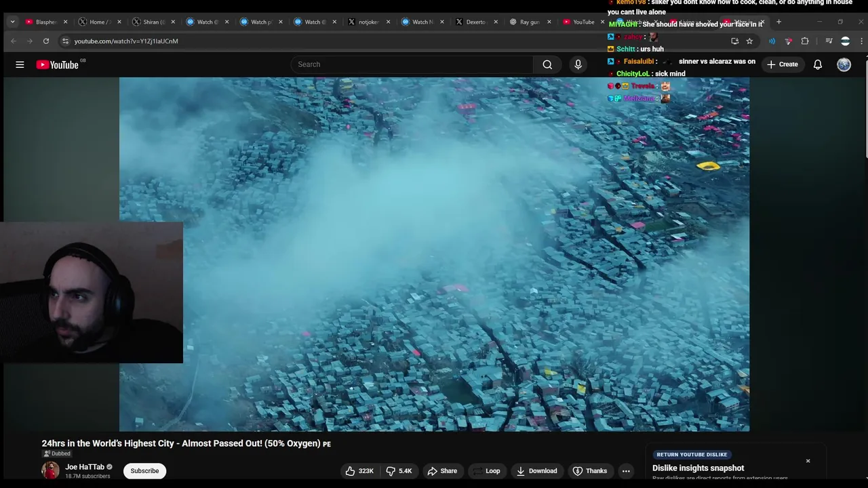The height and width of the screenshot is (488, 868).
Task: Open the YouTube notifications bell
Action: point(818,64)
